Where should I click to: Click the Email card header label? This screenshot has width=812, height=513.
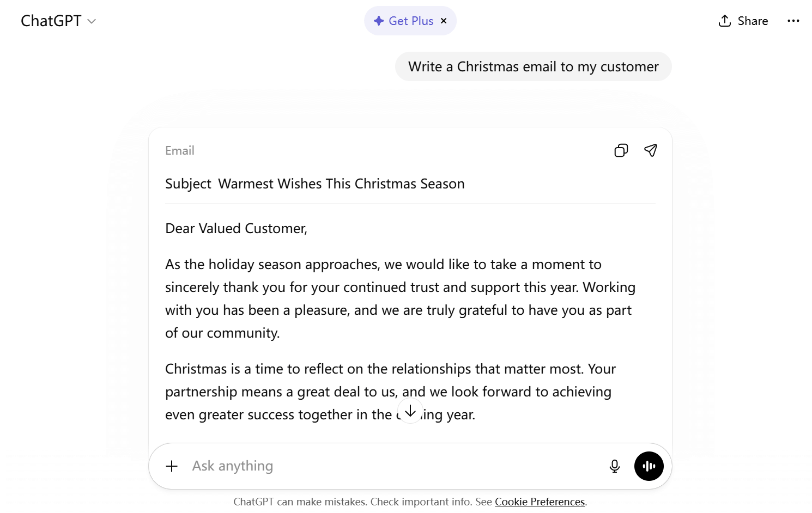click(x=179, y=151)
